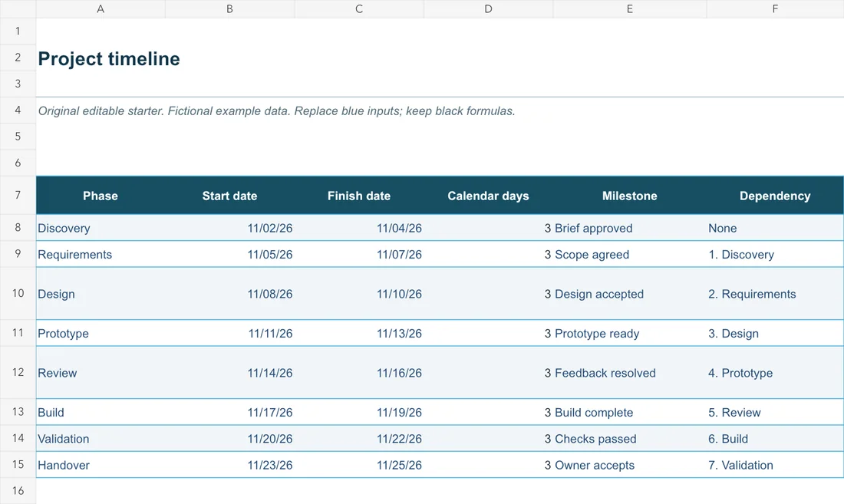Select row 16 header

pos(18,490)
